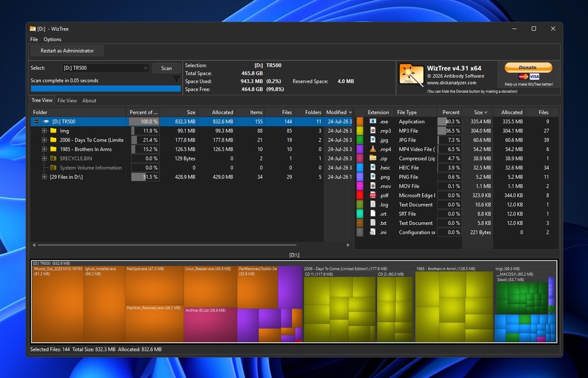Click the WizTree wizard logo image
Screen dimensions: 588x378
[x=411, y=75]
